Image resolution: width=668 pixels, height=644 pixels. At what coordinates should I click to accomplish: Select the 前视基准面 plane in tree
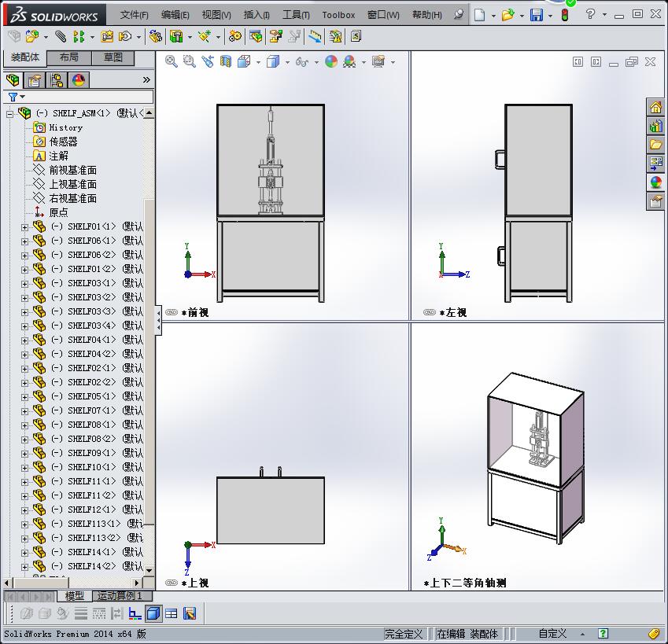point(73,171)
